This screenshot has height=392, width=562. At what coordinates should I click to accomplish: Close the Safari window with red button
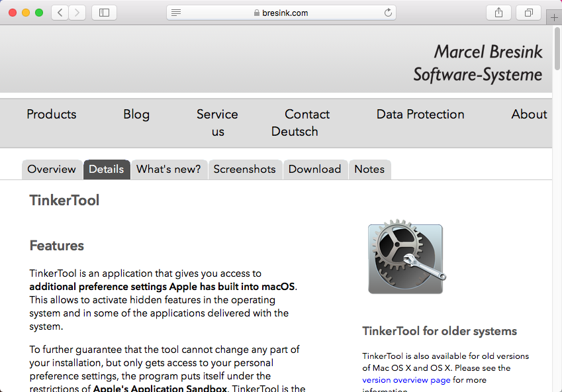[13, 13]
